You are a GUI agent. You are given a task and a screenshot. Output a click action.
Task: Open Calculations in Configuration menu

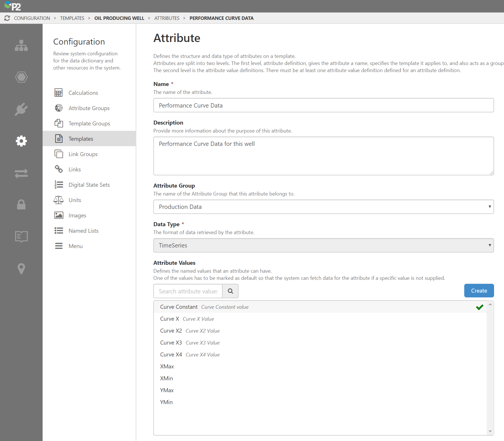pos(83,93)
